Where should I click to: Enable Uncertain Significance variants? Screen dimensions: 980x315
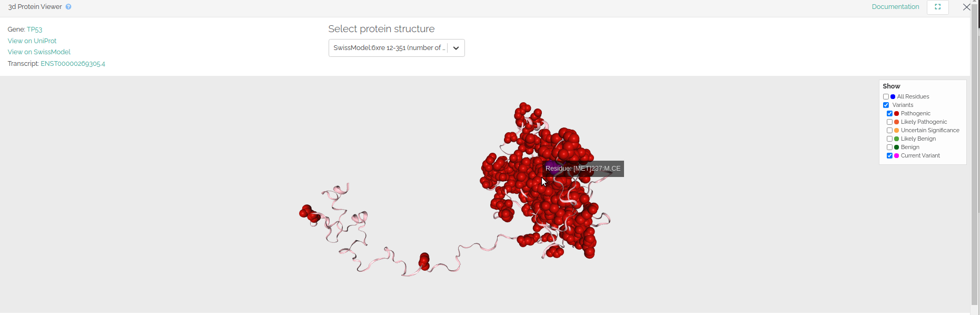pyautogui.click(x=890, y=130)
